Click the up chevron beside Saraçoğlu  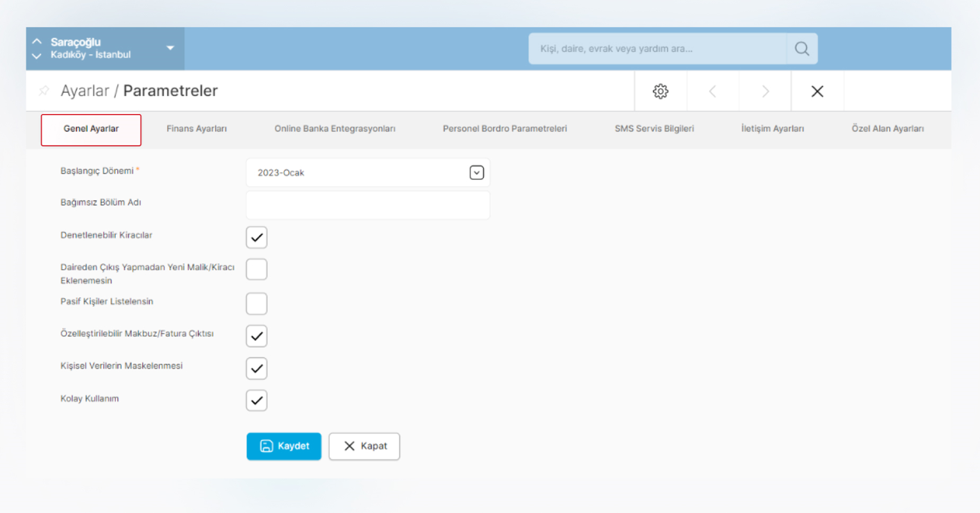[37, 41]
